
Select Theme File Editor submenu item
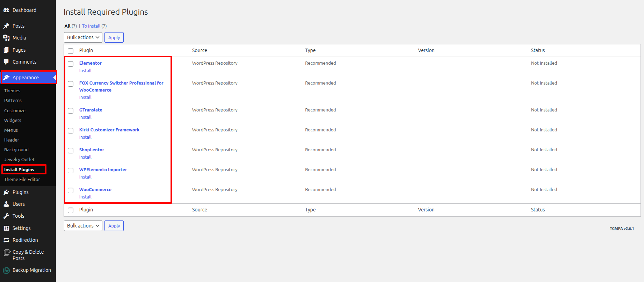point(22,179)
